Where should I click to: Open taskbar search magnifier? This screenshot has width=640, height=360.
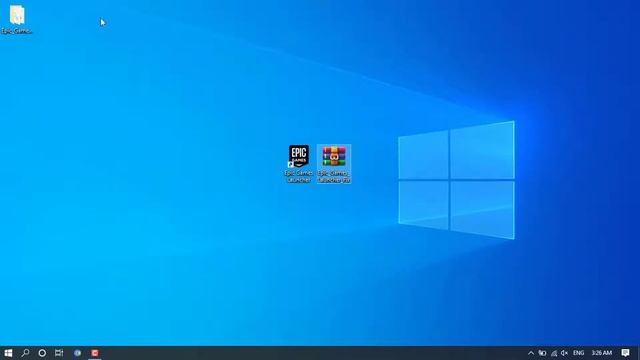(x=25, y=353)
